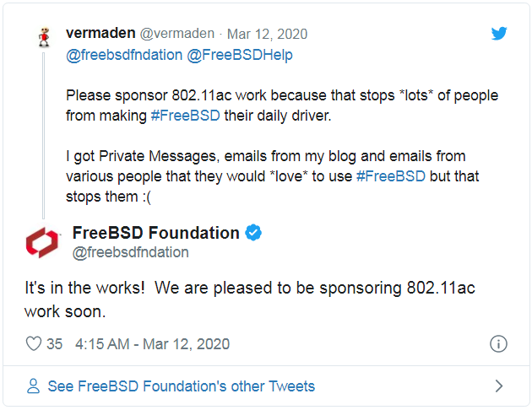Click the blue verified badge icon
Image resolution: width=532 pixels, height=410 pixels.
(x=253, y=233)
